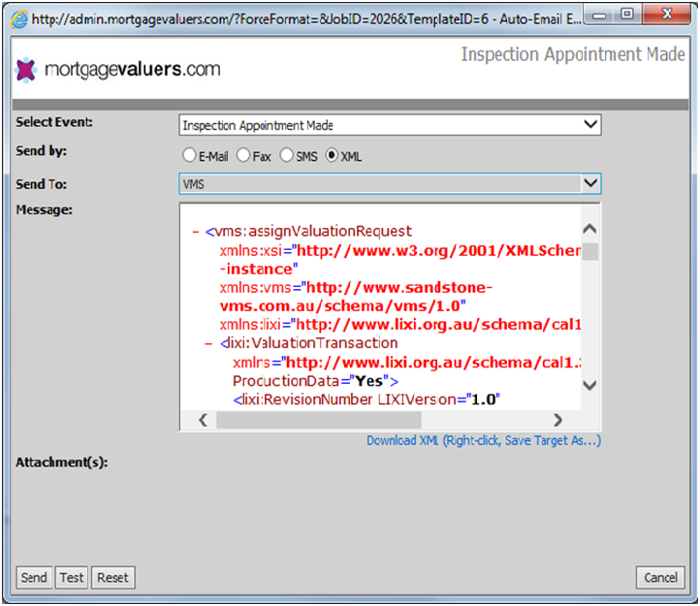Click the Test button

pos(72,578)
